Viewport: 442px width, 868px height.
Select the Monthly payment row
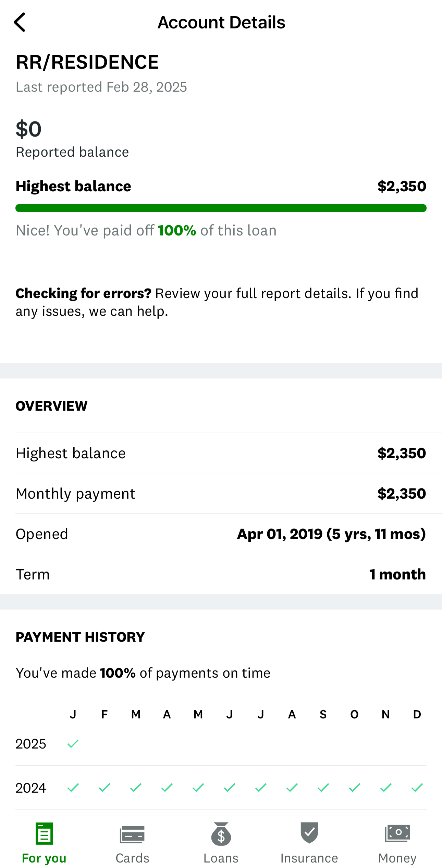coord(221,494)
